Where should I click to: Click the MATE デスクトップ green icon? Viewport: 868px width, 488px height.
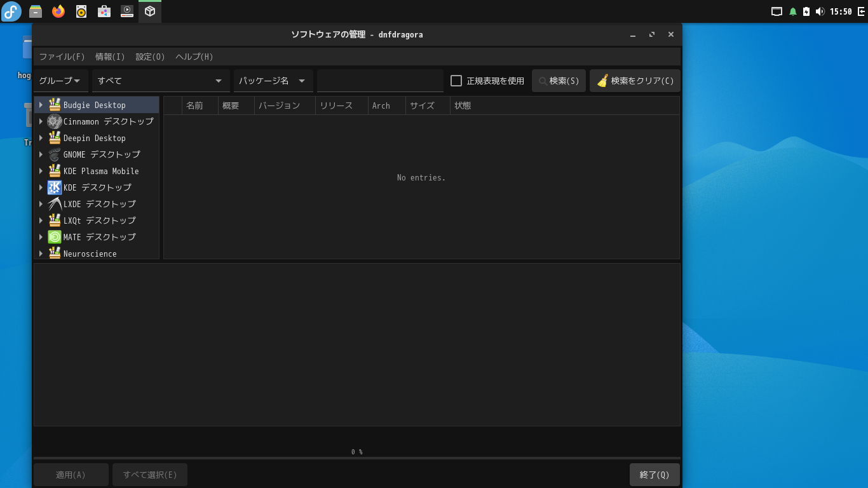click(x=55, y=237)
